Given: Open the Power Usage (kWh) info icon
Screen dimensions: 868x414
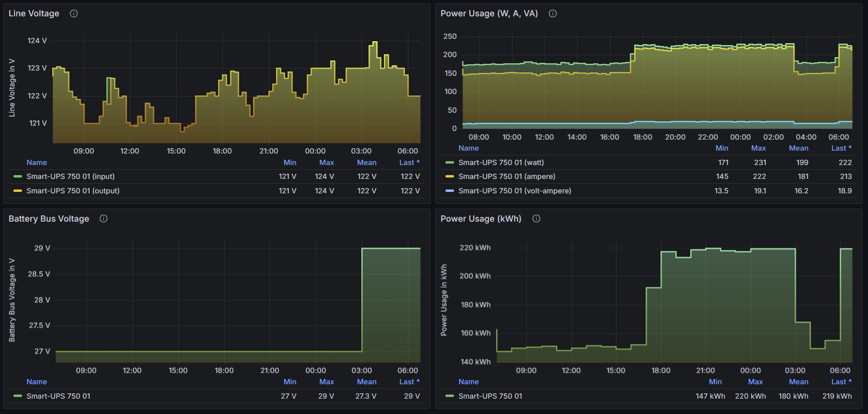Looking at the screenshot, I should click(536, 219).
